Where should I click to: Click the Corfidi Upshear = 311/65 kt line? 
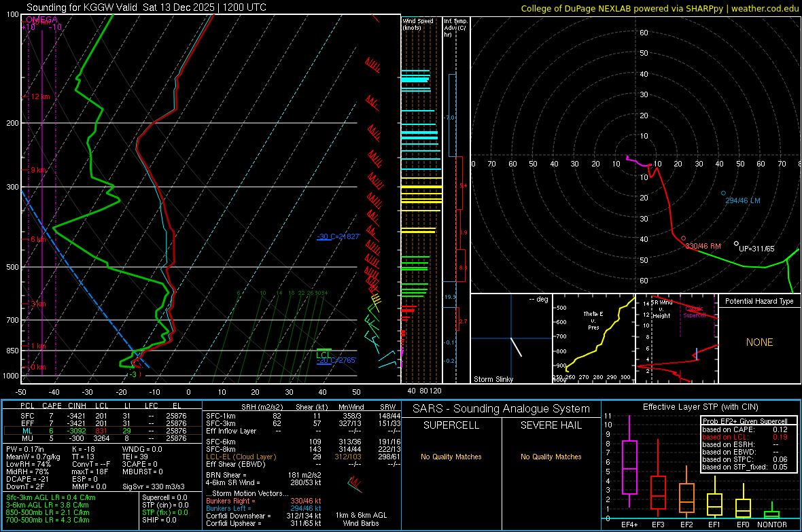(x=264, y=523)
